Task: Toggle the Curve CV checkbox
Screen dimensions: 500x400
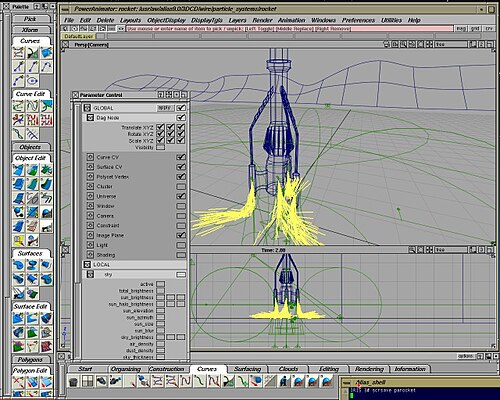Action: point(181,157)
